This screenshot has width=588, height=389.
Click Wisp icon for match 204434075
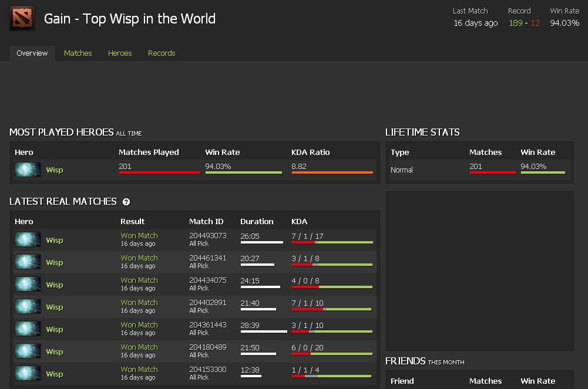[28, 285]
